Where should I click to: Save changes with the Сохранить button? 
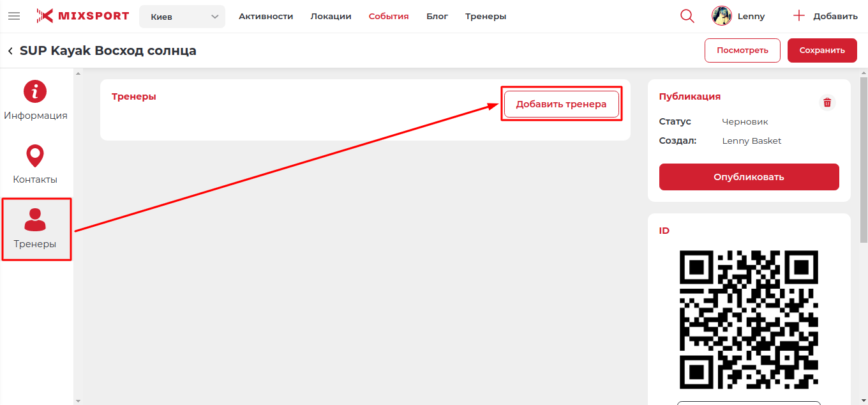coord(822,50)
